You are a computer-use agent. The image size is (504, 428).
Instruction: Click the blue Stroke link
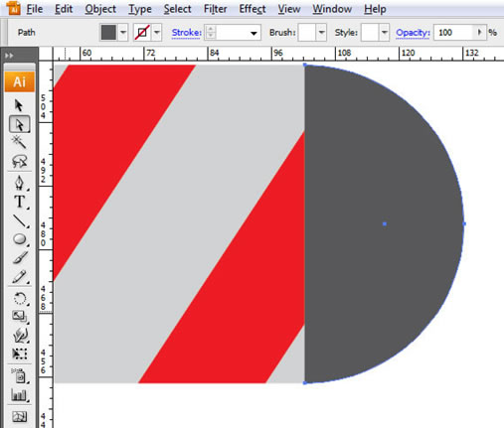[x=187, y=33]
